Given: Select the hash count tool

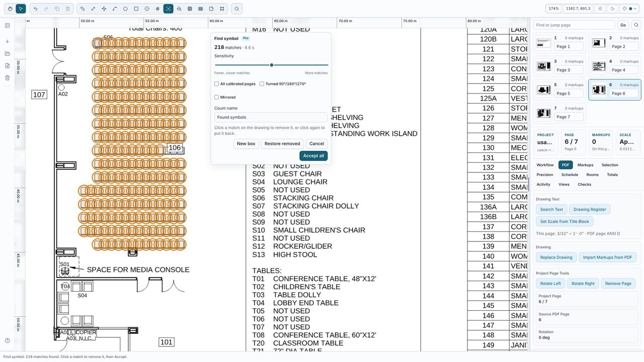Looking at the screenshot, I should click(x=157, y=9).
